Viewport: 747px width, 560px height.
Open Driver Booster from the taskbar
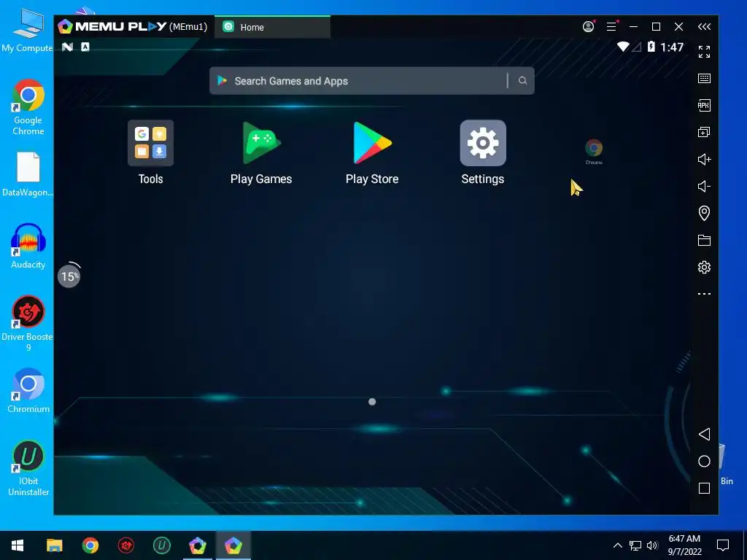[126, 545]
